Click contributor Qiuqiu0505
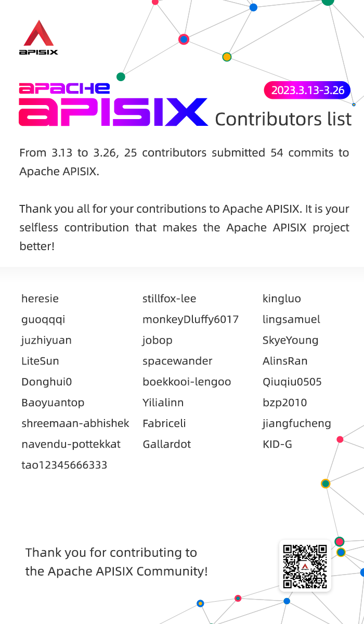Screen dimensions: 364x624 pos(292,382)
